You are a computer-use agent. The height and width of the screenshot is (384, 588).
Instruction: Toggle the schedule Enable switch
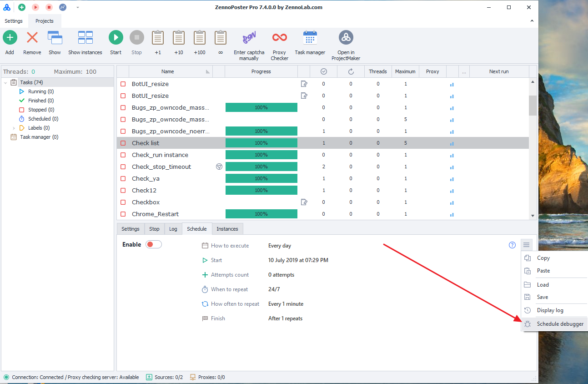(x=153, y=245)
